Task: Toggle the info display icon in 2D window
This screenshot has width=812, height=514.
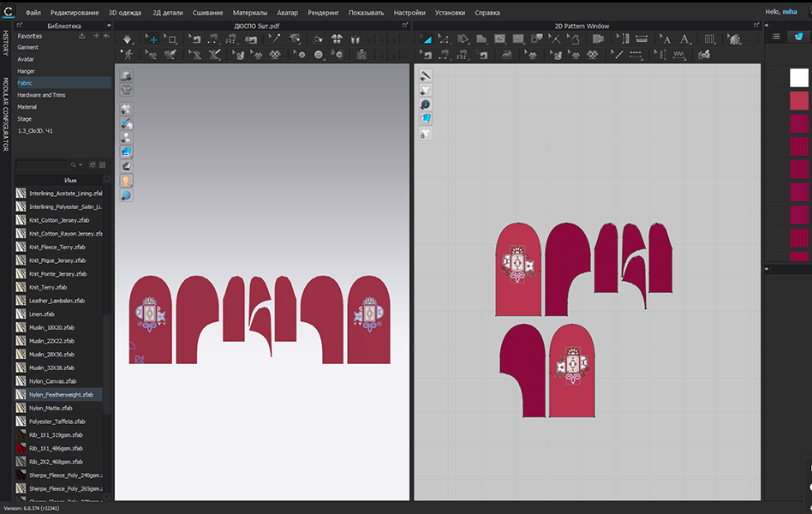Action: click(x=425, y=105)
